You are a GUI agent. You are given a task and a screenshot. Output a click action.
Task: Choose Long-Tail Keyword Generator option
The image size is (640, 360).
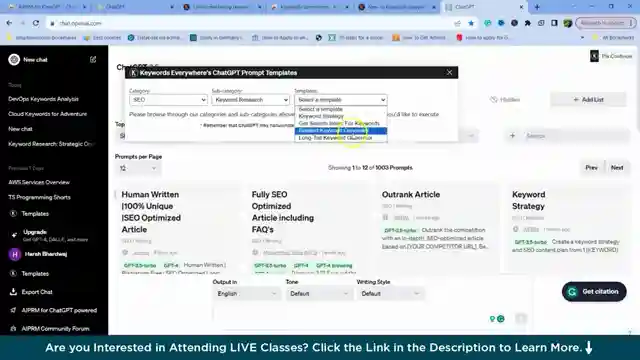point(341,138)
